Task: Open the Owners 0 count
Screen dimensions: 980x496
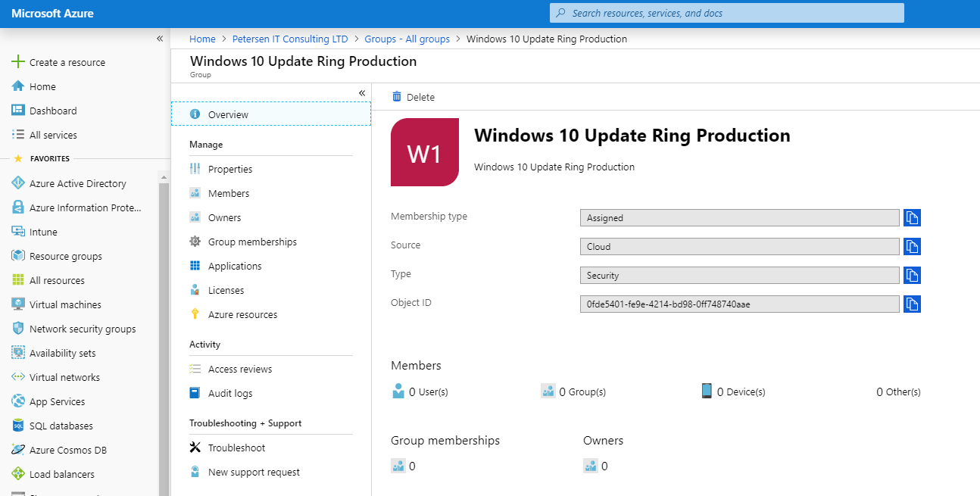Action: click(x=596, y=466)
